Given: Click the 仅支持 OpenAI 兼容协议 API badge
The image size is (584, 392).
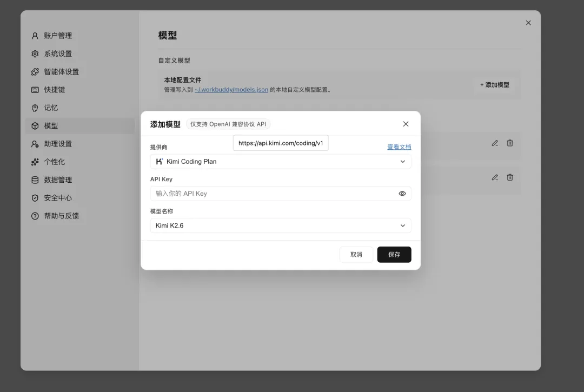Looking at the screenshot, I should [228, 124].
